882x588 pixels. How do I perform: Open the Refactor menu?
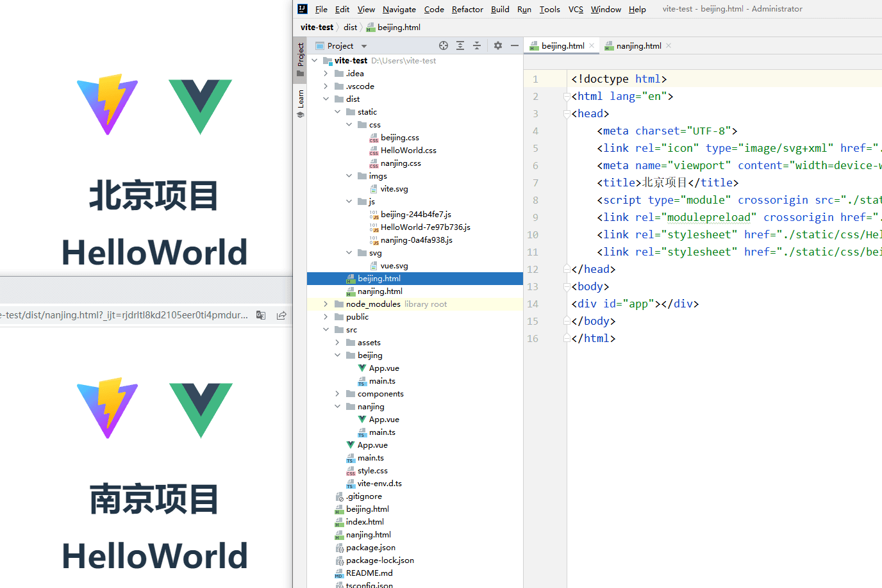point(467,9)
